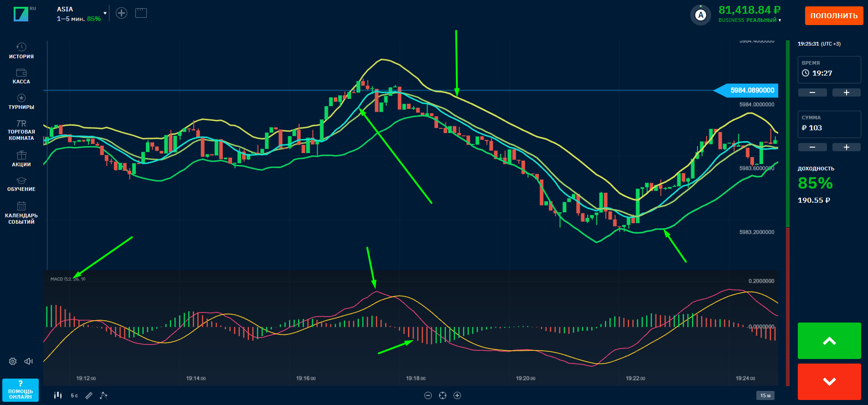Screen dimensions: 868x405
Task: Open the Касса cashier section
Action: 21,76
